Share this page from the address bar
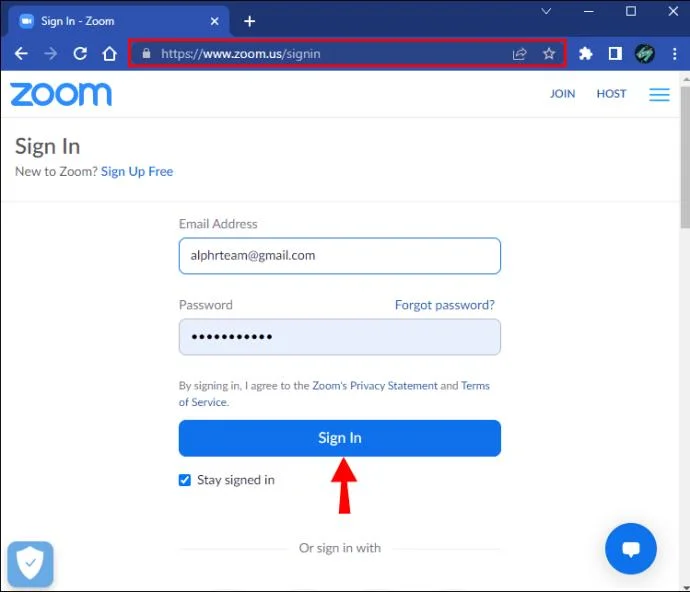 coord(519,54)
